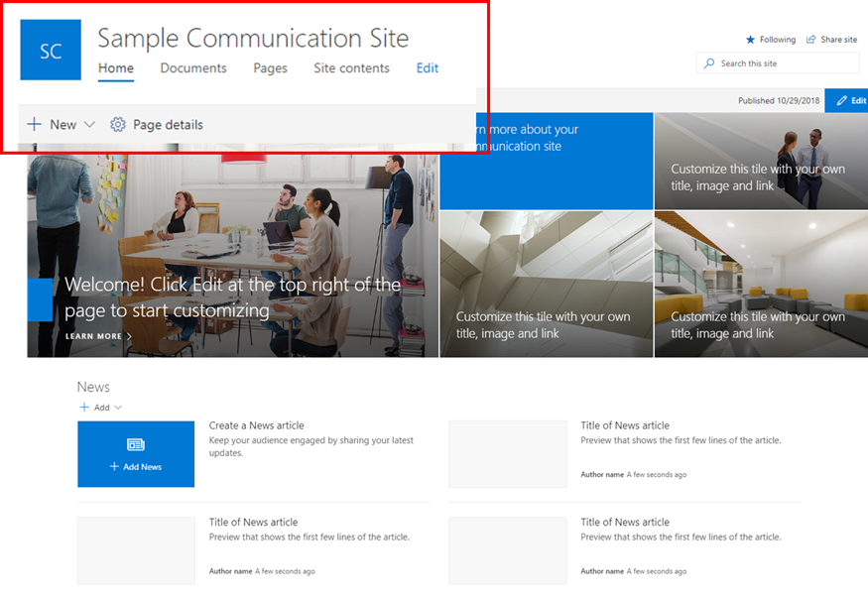Click the Learn More link on the banner
The image size is (868, 598).
pos(92,336)
